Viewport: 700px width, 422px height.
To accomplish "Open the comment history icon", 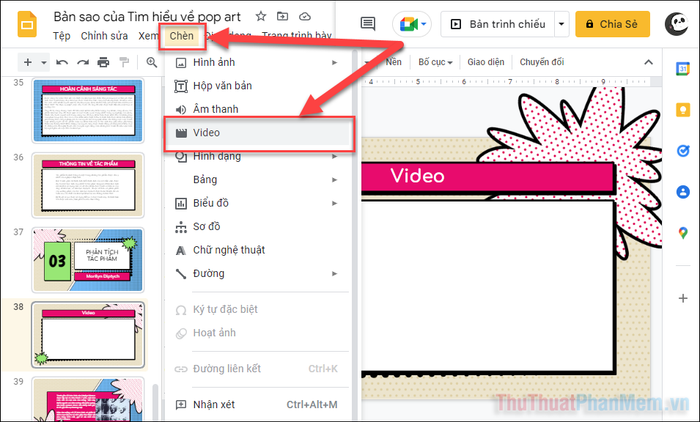I will pyautogui.click(x=368, y=24).
